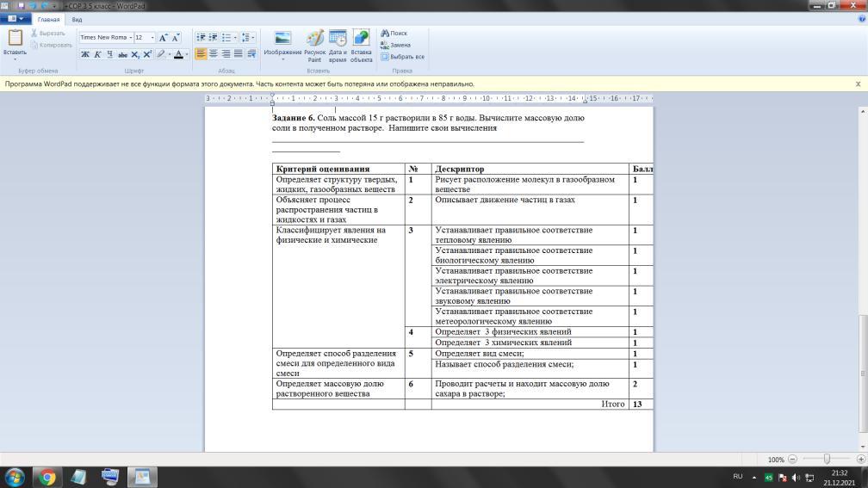Enable center paragraph alignment

(214, 54)
